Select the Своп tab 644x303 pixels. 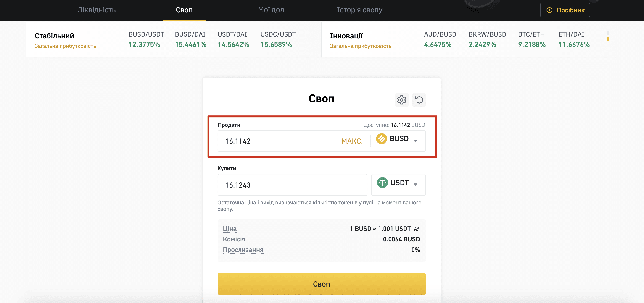pos(184,10)
